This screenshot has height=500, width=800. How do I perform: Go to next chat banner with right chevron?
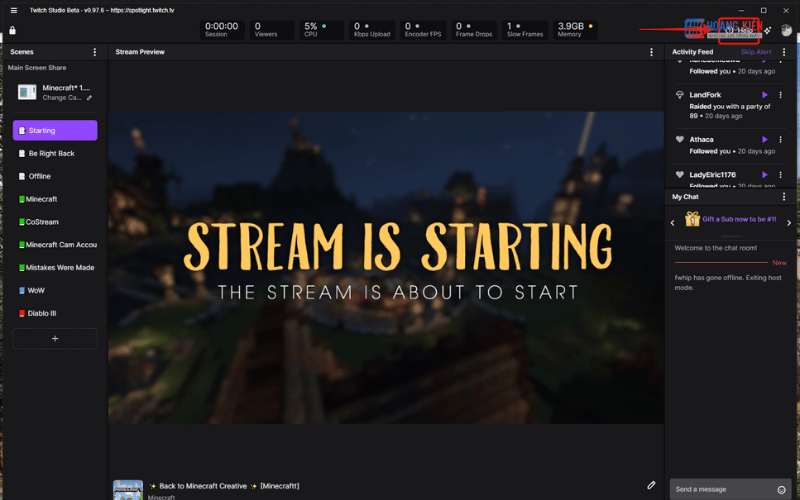(789, 222)
